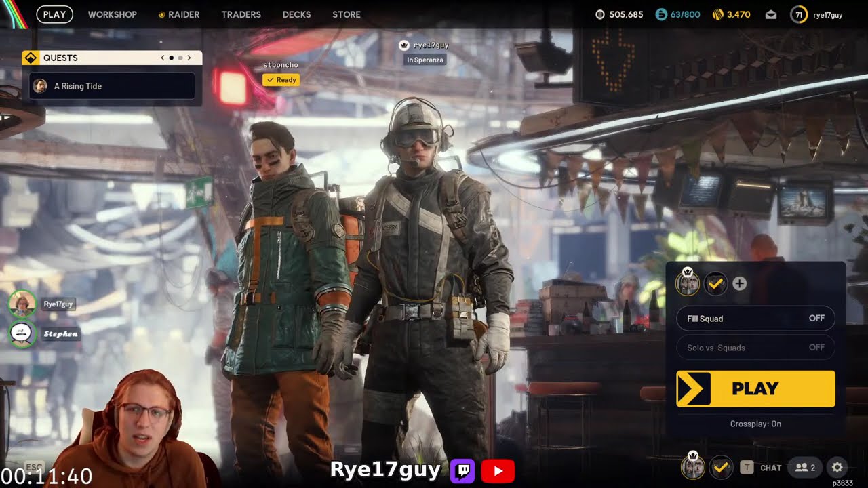Click the Ready badge under stboncho
This screenshot has height=488, width=868.
[281, 80]
